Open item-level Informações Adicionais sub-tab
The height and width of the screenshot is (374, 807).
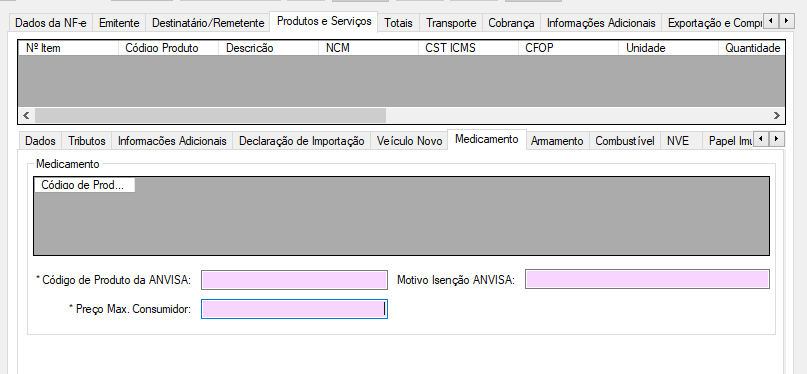[172, 141]
